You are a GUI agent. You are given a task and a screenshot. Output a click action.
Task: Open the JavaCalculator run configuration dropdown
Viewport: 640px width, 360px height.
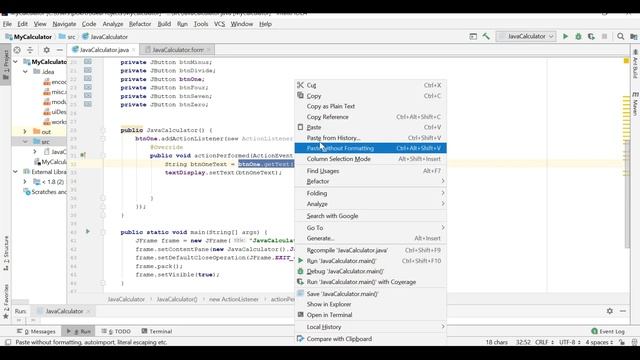coord(526,36)
